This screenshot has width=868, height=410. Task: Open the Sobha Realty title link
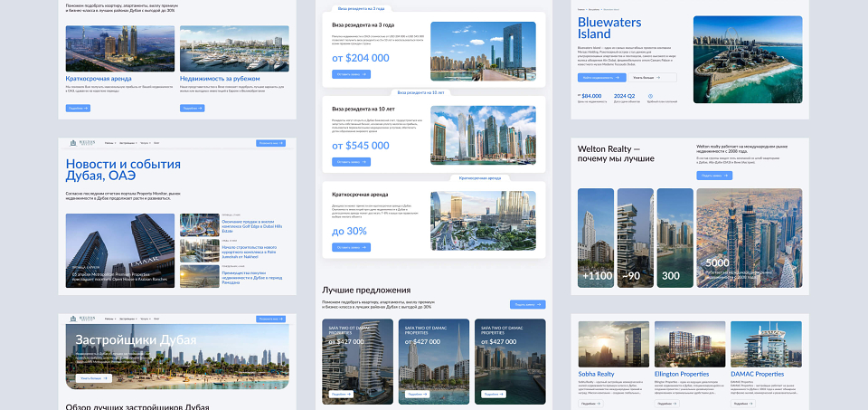(597, 374)
